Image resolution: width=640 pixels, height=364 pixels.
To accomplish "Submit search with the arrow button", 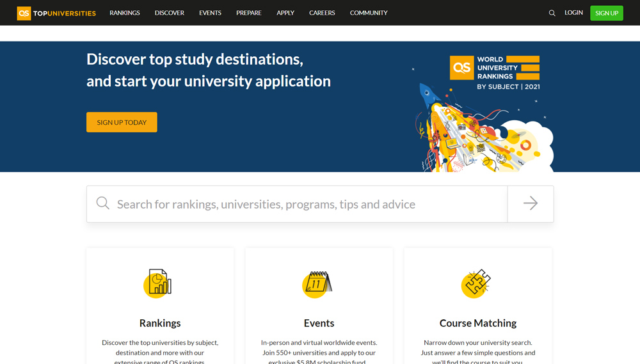I will [x=531, y=203].
